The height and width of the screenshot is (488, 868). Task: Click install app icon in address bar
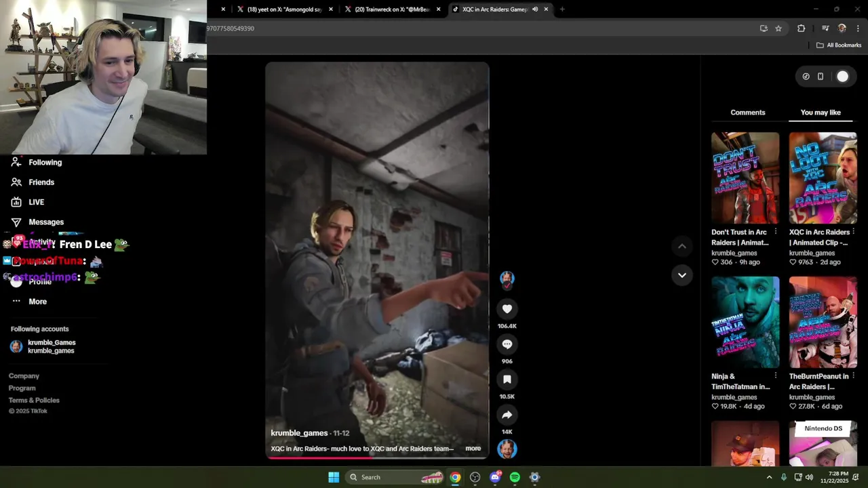[x=764, y=28]
